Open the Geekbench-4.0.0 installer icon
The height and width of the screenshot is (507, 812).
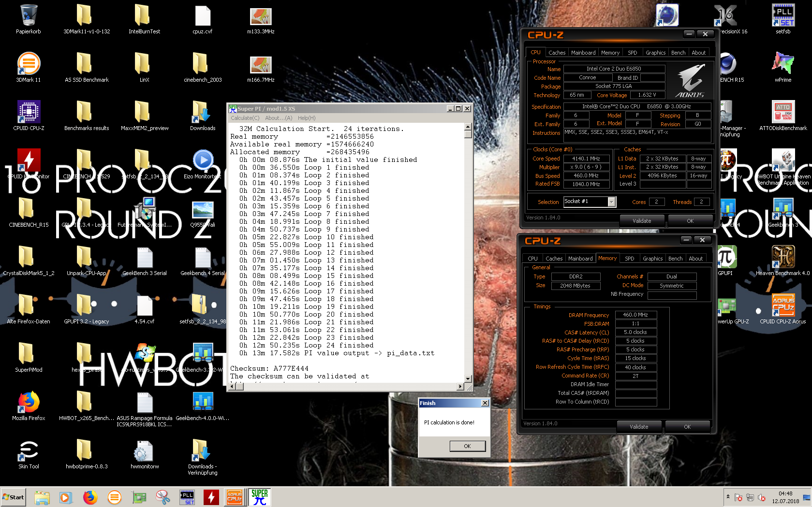pyautogui.click(x=203, y=406)
